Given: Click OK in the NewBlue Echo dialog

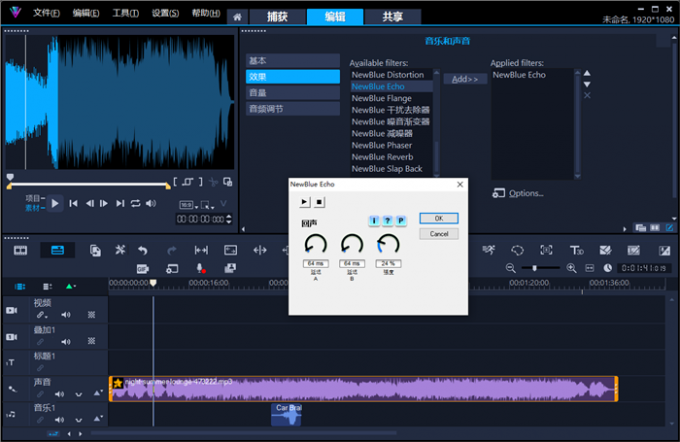Looking at the screenshot, I should [x=437, y=218].
